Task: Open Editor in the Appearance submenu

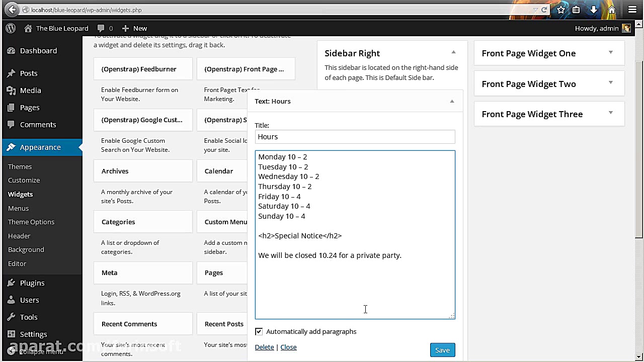Action: click(x=17, y=263)
